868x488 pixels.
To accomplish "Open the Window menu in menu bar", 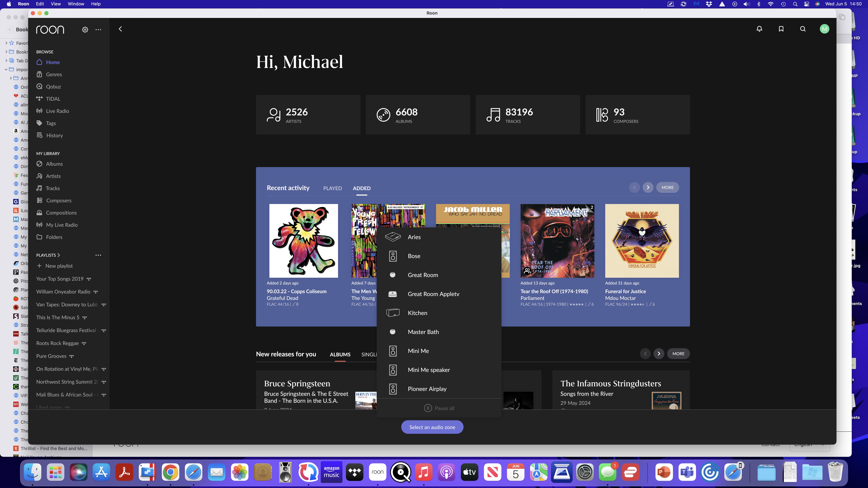I will click(76, 4).
